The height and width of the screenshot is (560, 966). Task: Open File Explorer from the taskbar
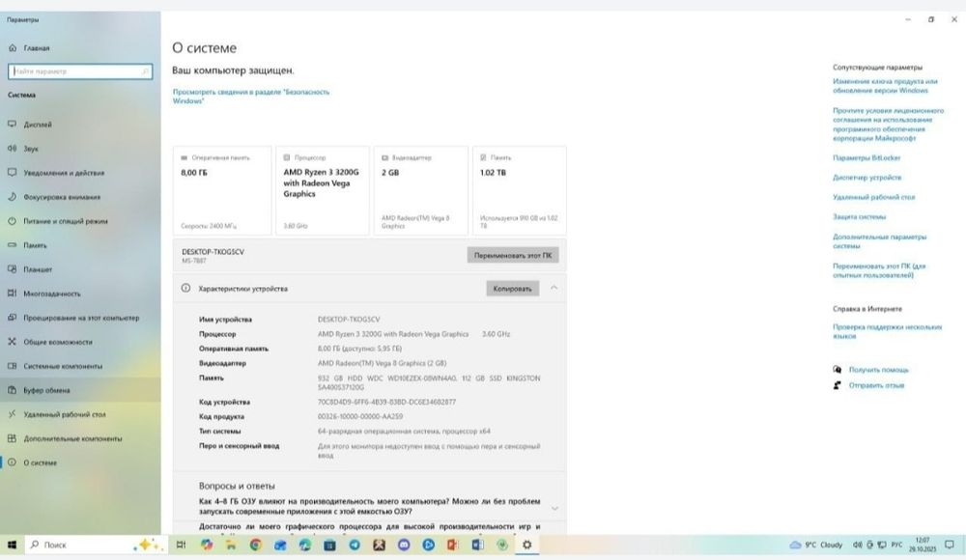click(x=231, y=545)
